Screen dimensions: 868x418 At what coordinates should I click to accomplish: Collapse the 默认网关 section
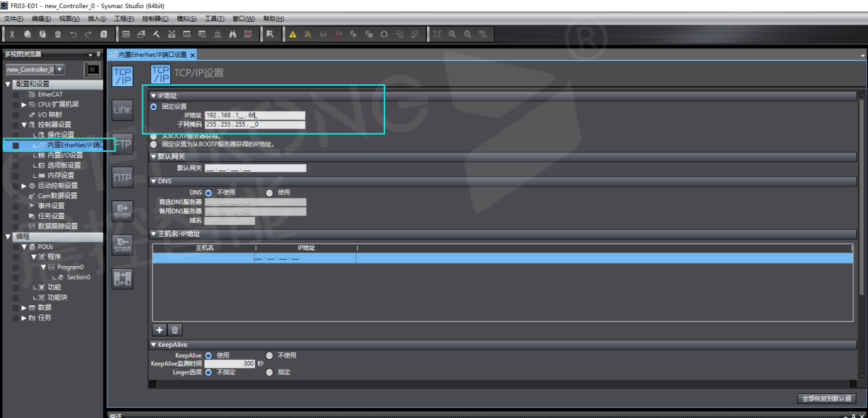[153, 157]
